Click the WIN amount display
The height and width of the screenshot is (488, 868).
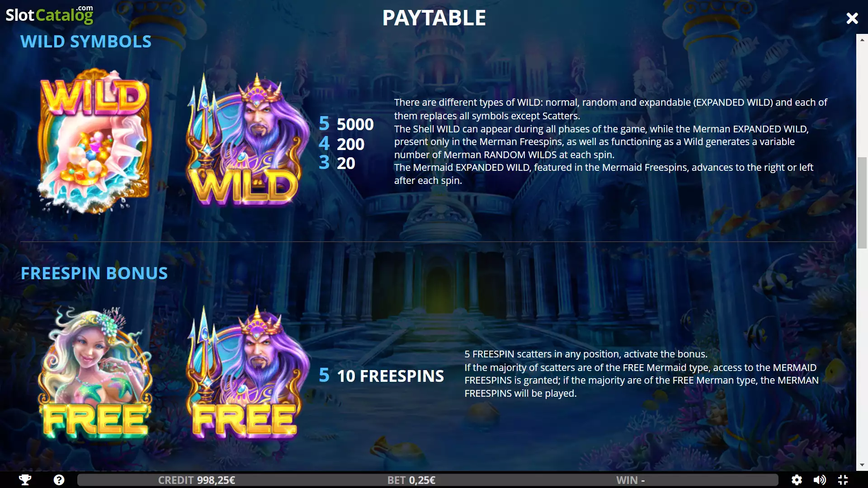[x=630, y=480]
